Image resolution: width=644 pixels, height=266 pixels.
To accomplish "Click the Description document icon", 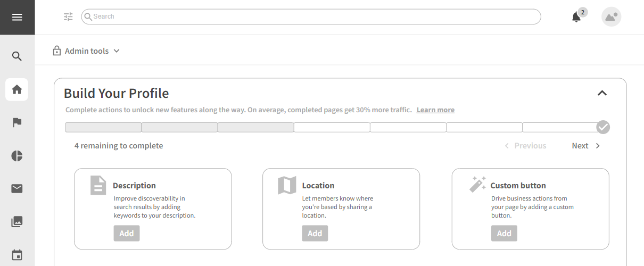I will 98,185.
